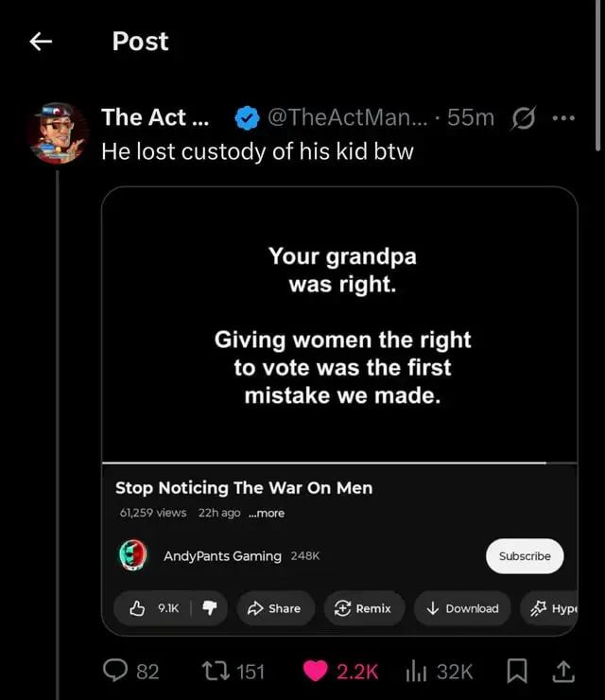This screenshot has width=605, height=700.
Task: Open The Act Man profile avatar
Action: click(x=58, y=132)
